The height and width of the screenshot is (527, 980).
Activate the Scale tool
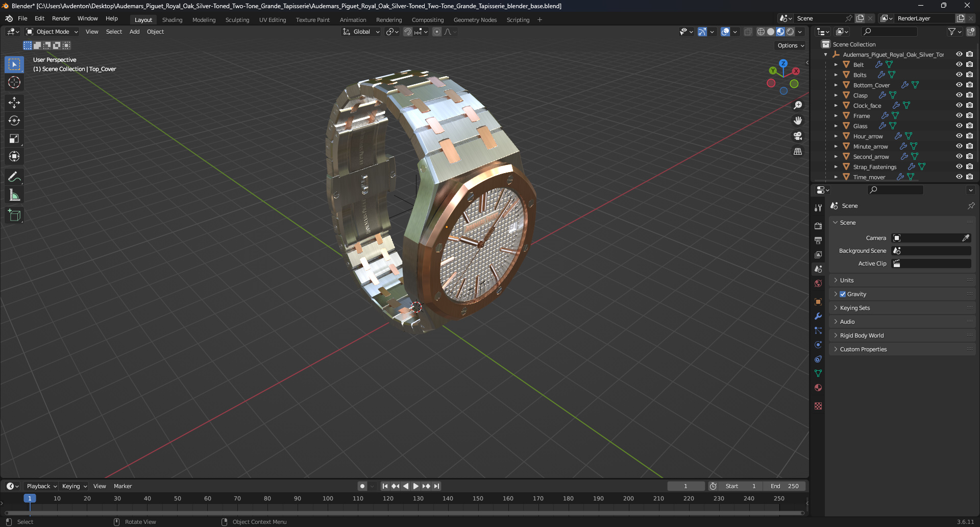pyautogui.click(x=14, y=138)
